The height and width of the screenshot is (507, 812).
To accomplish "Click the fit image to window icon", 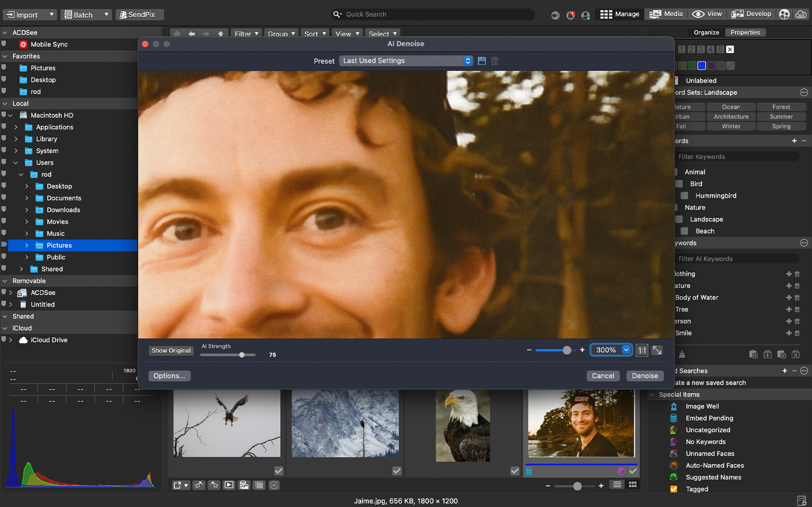I will pyautogui.click(x=657, y=350).
